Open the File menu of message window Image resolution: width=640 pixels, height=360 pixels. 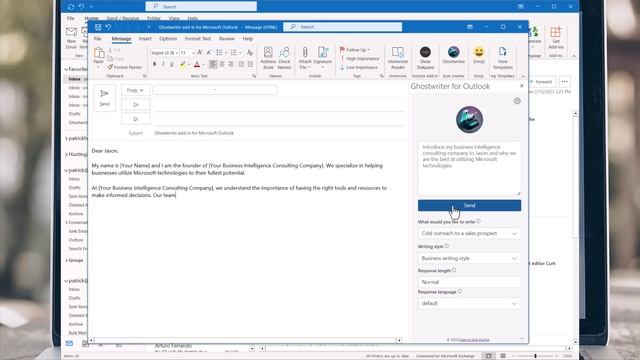(98, 39)
